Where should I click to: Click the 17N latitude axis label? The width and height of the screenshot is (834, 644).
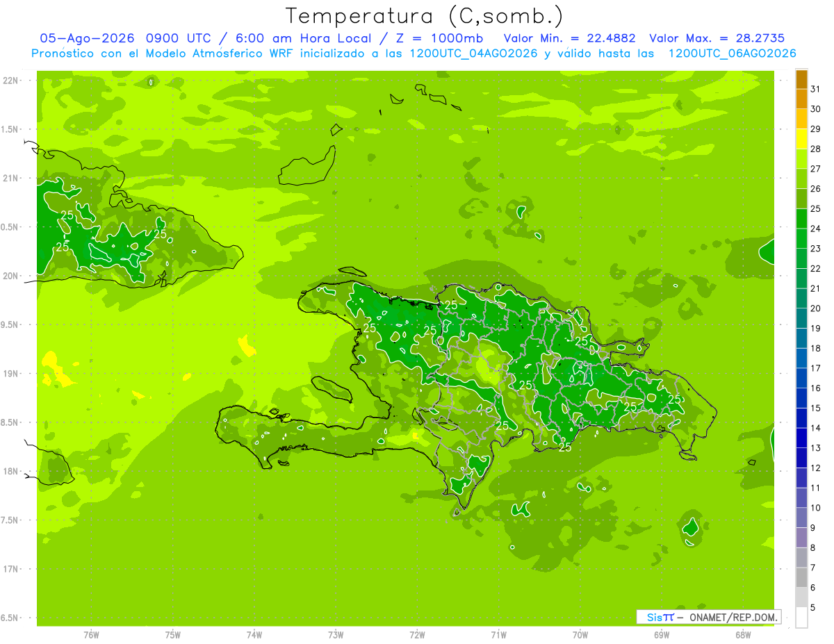[10, 569]
